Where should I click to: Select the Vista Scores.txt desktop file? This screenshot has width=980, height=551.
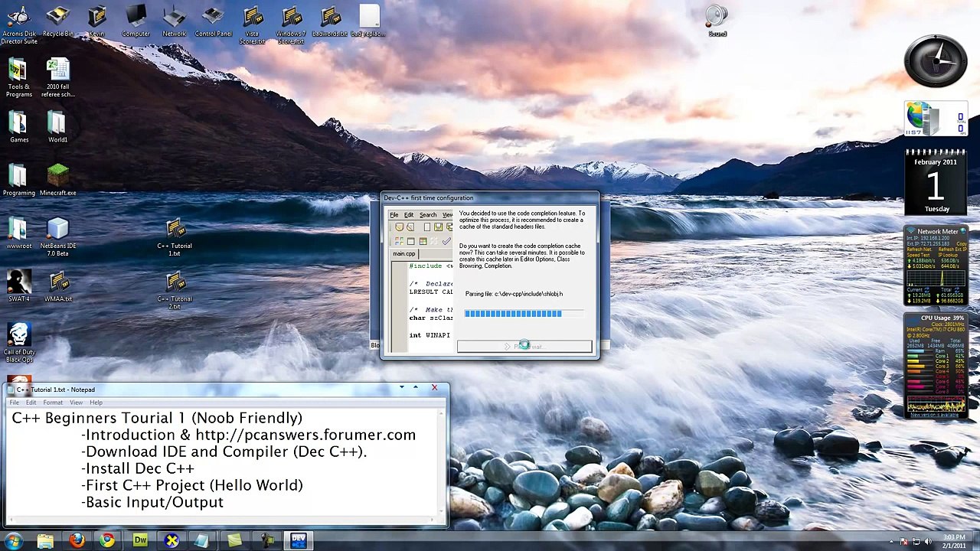coord(252,24)
